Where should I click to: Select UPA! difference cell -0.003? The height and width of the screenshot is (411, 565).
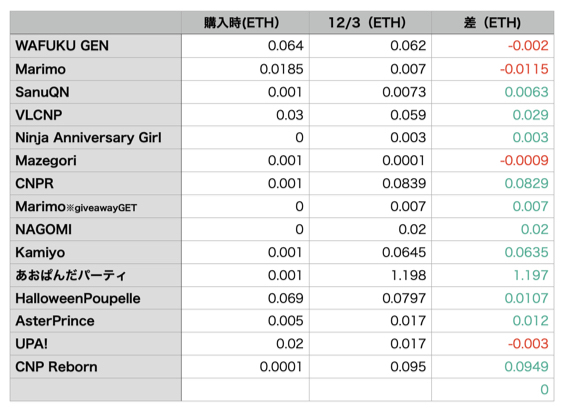(x=493, y=344)
